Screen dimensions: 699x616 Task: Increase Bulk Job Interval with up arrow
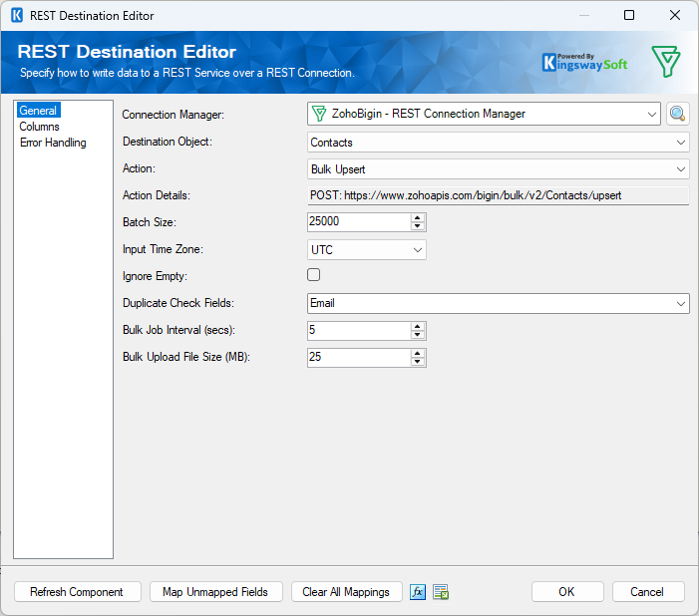tap(417, 326)
